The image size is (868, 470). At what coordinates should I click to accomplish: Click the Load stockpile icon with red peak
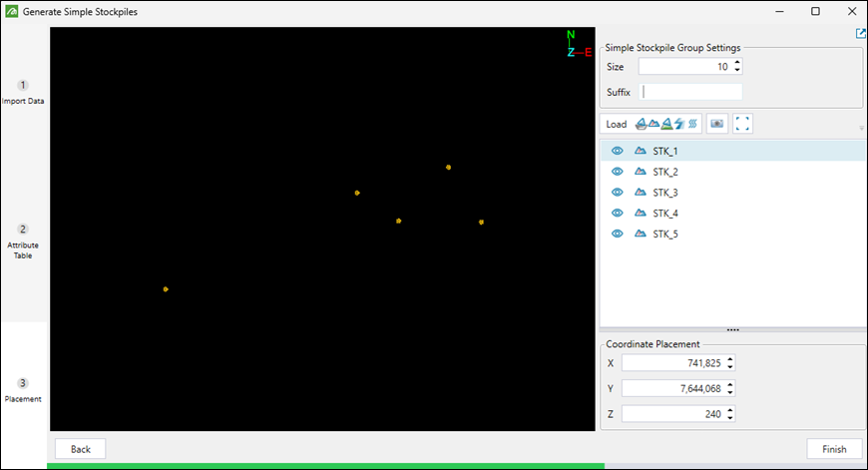click(x=653, y=124)
